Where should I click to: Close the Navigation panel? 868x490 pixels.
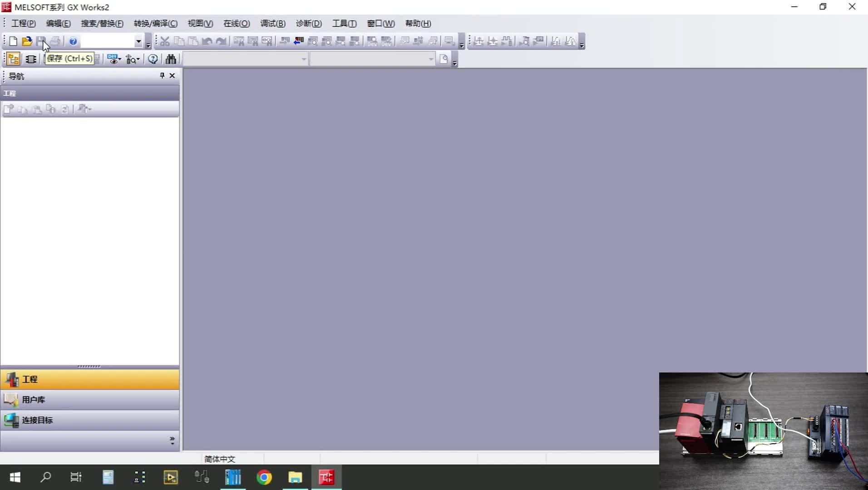172,76
